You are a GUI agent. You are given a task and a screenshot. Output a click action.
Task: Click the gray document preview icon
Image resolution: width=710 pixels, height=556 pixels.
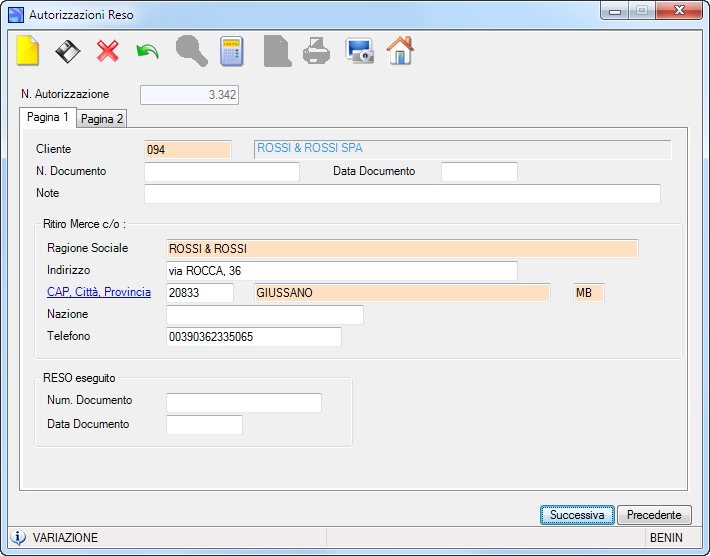(x=277, y=51)
